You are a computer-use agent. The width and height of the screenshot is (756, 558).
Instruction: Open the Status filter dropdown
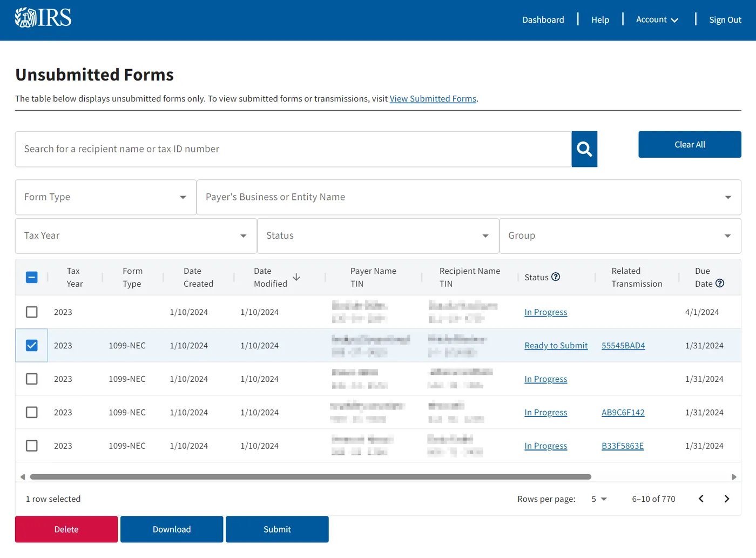[378, 236]
